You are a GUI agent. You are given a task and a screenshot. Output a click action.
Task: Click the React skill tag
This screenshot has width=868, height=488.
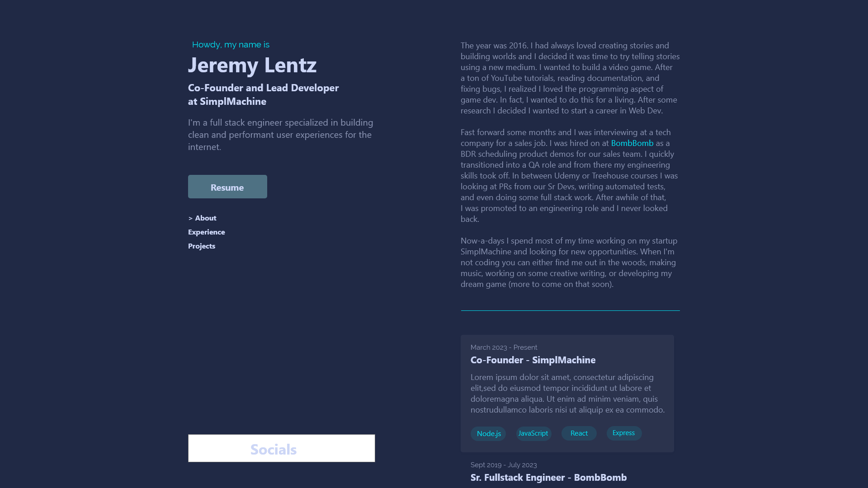[x=579, y=433]
